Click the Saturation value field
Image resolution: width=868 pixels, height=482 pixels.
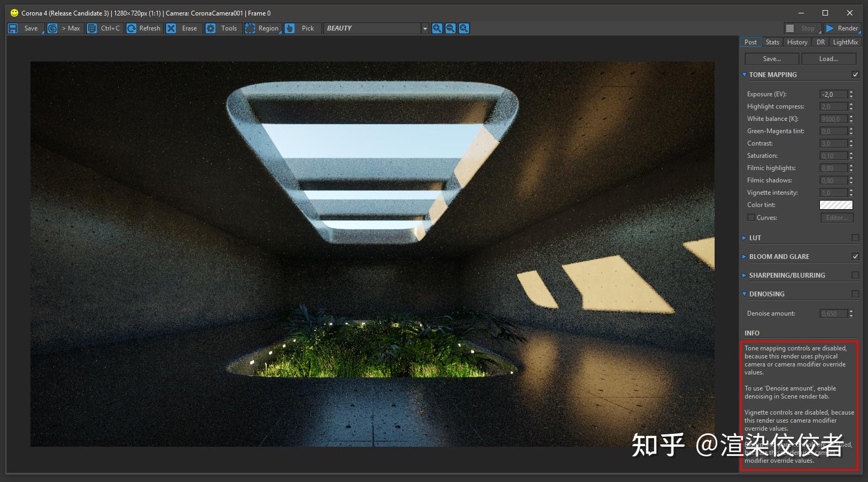pos(834,156)
